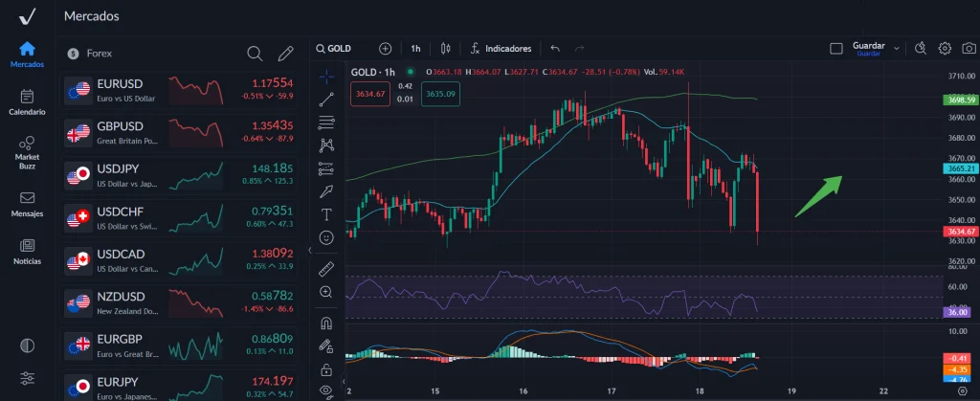Take a chart snapshot with camera icon
Viewport: 980px width, 401px height.
[x=968, y=48]
